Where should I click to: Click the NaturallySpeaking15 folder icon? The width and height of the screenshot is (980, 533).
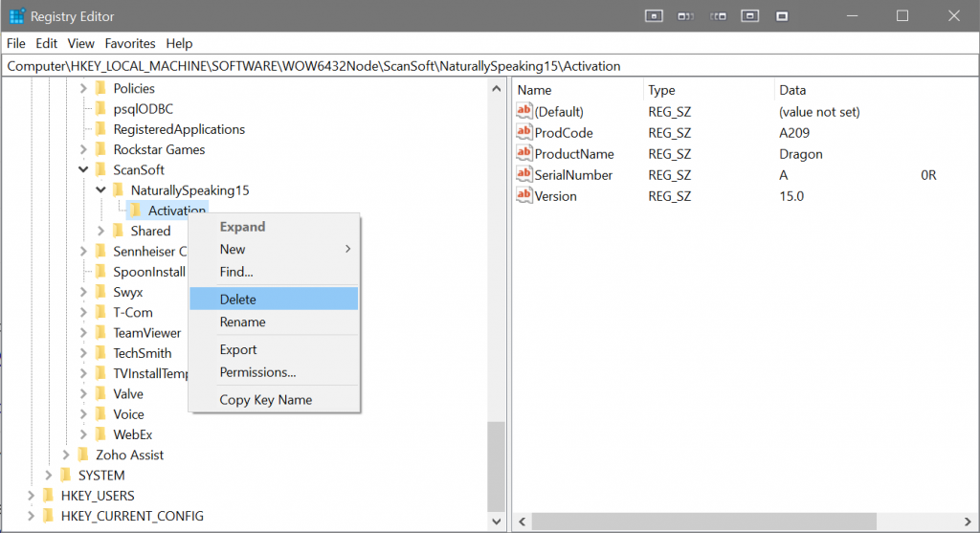coord(118,190)
